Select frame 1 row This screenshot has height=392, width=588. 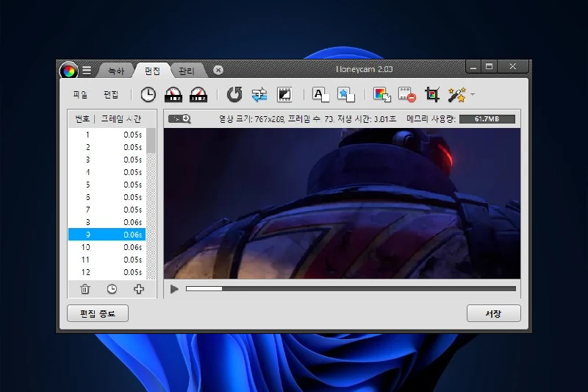107,135
